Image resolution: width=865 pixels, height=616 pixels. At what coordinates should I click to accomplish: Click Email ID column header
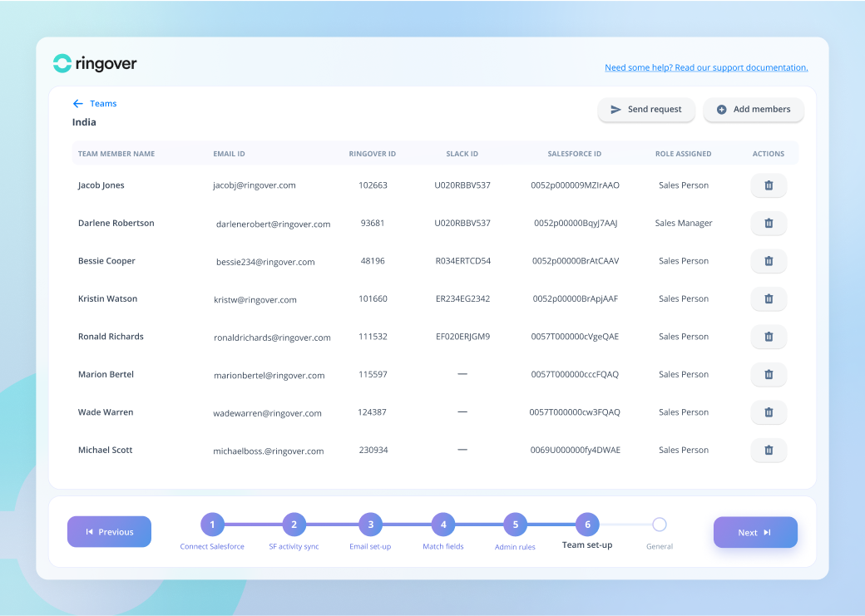(x=229, y=154)
